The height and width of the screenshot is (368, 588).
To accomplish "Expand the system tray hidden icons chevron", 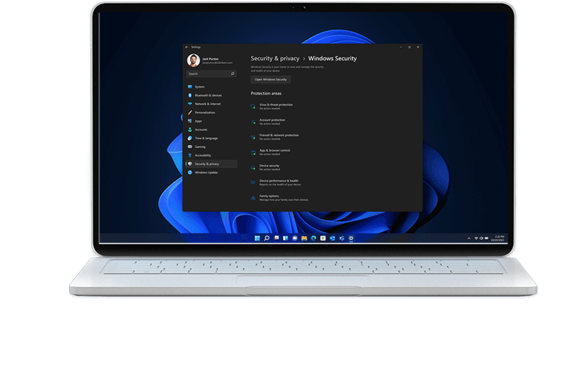I will pyautogui.click(x=469, y=238).
